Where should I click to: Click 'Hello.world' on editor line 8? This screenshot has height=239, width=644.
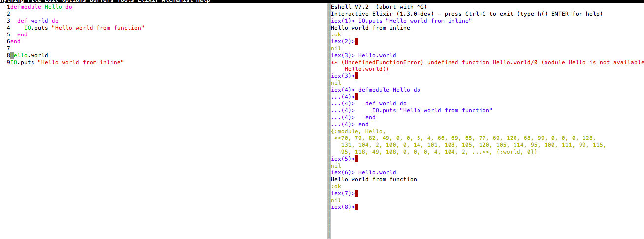click(29, 56)
